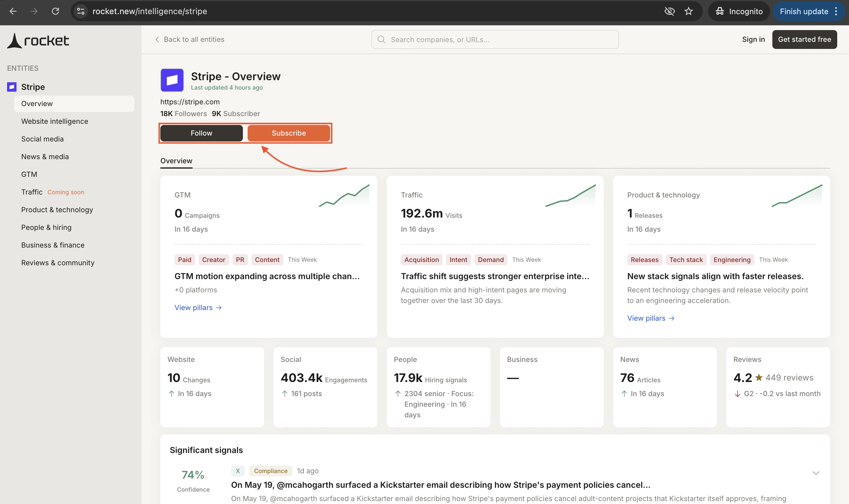Click the PR tag
849x504 pixels.
[x=240, y=259]
